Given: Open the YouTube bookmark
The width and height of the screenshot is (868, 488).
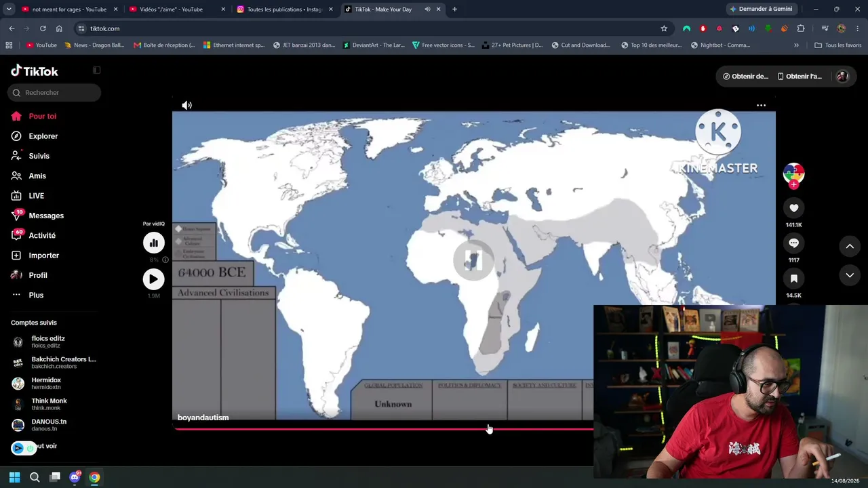Looking at the screenshot, I should click(x=41, y=45).
